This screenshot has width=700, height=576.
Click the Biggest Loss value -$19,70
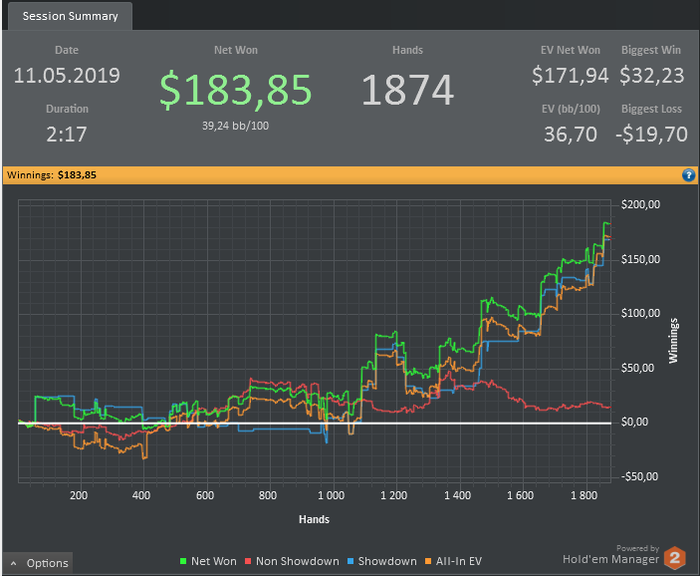tap(651, 134)
